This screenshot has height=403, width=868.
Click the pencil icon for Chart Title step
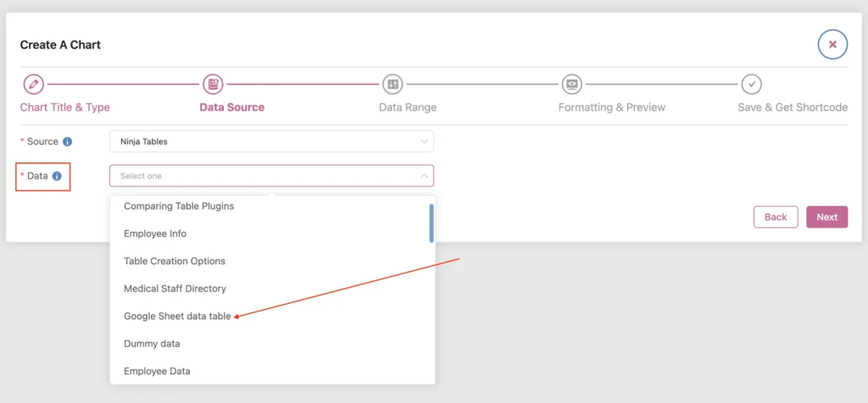[33, 85]
